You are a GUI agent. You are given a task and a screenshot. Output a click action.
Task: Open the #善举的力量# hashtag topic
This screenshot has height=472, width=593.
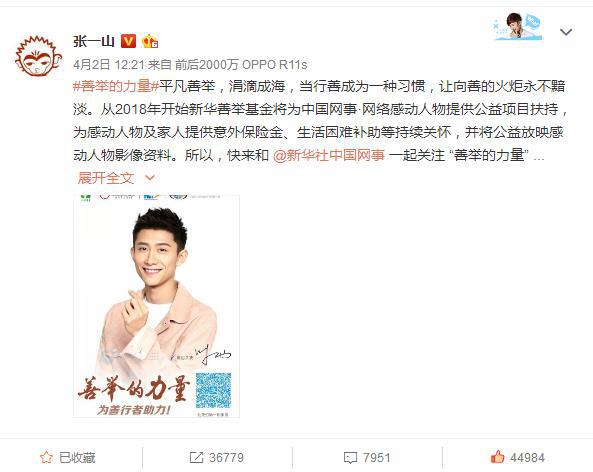116,87
